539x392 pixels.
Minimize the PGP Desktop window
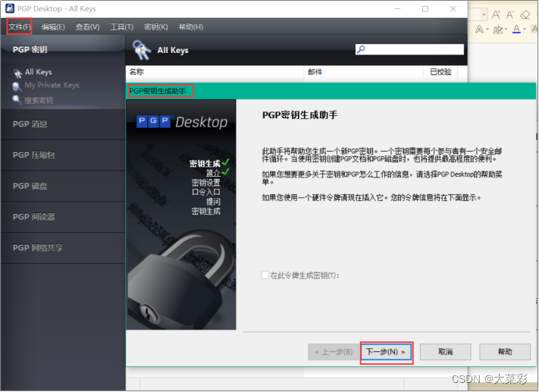[397, 9]
